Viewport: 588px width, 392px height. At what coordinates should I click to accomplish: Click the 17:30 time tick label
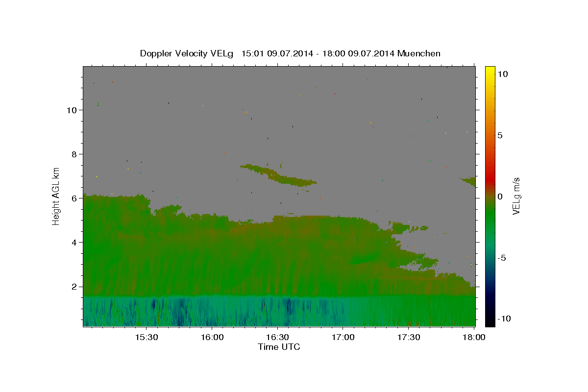(x=408, y=338)
